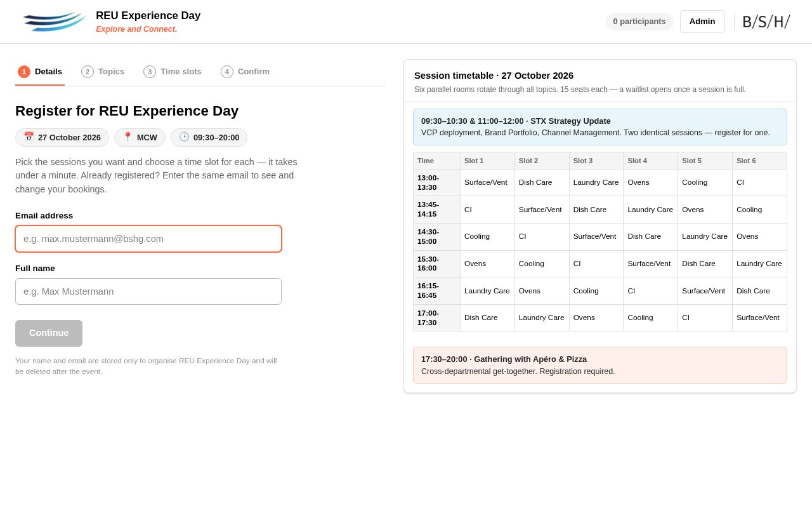
Task: Click the 13:00-13:30 time row header
Action: point(436,183)
